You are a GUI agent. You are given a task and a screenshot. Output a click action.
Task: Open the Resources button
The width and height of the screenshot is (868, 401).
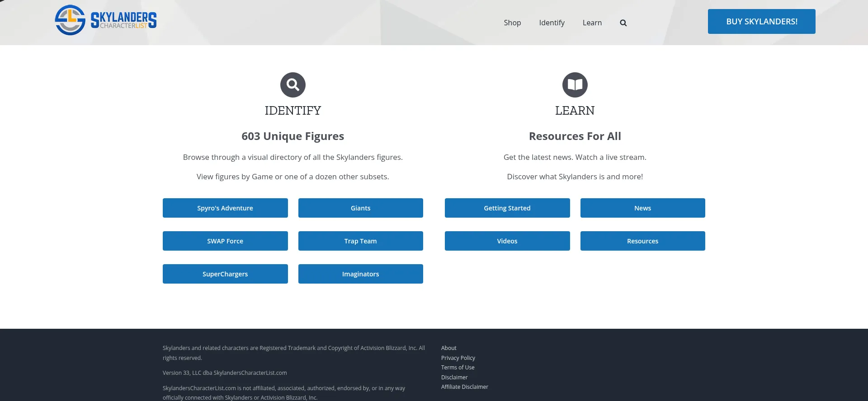[x=643, y=241]
